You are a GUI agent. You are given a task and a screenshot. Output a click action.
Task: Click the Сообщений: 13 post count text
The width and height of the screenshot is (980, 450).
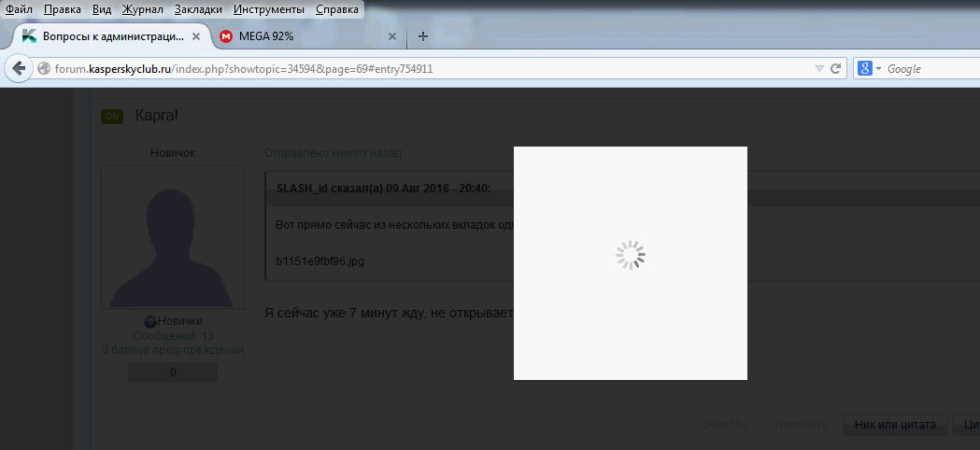pyautogui.click(x=173, y=335)
